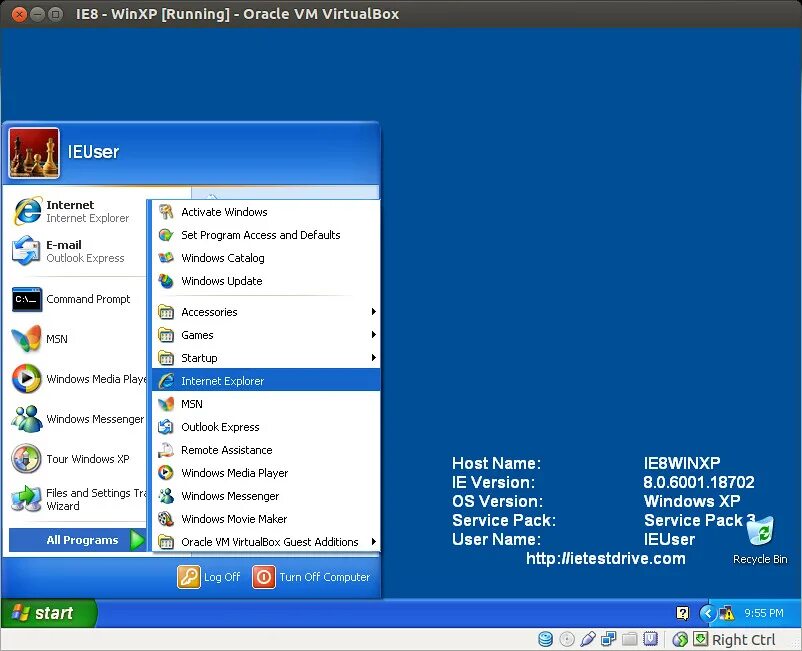Click VirtualBox shared folders indicator

(x=630, y=639)
